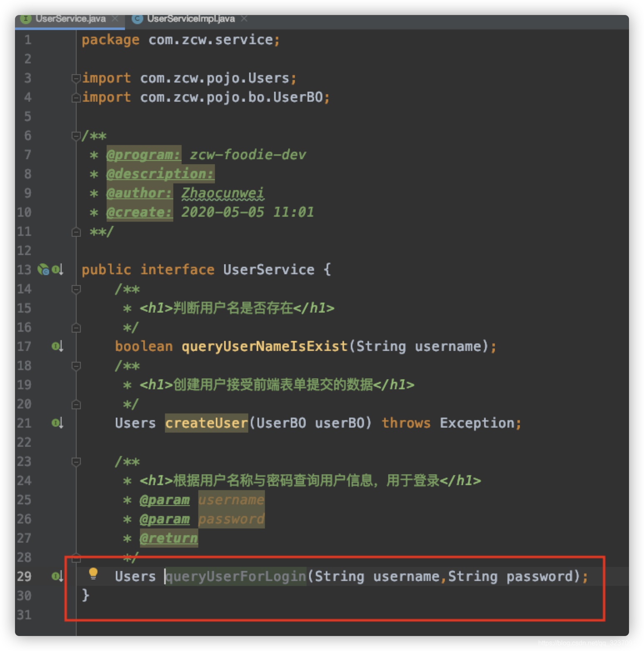Collapse the Javadoc comment at line 18
The image size is (644, 651).
(76, 366)
